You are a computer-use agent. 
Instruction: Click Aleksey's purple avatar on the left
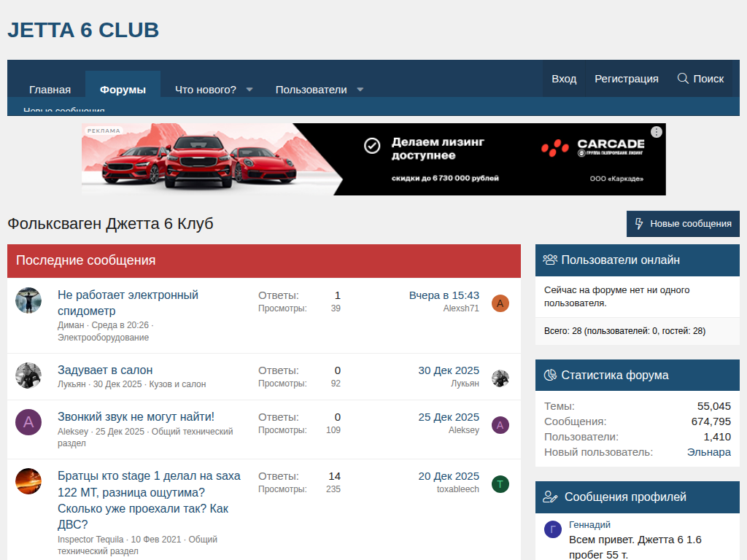pyautogui.click(x=28, y=422)
